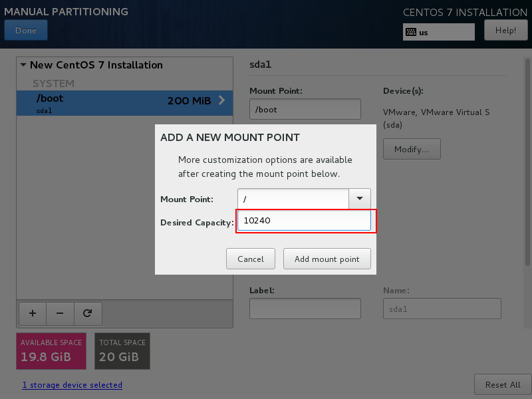This screenshot has height=399, width=532.
Task: Click the pink Available Space box
Action: point(51,350)
